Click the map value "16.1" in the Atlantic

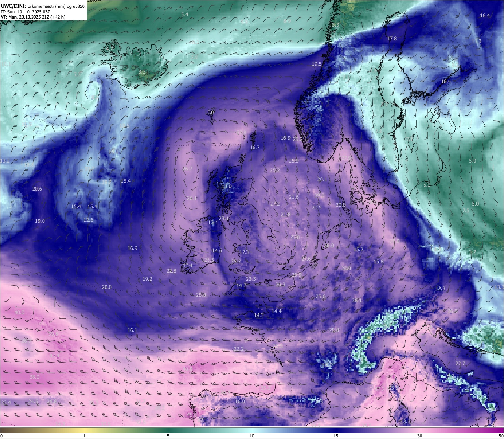(x=132, y=330)
